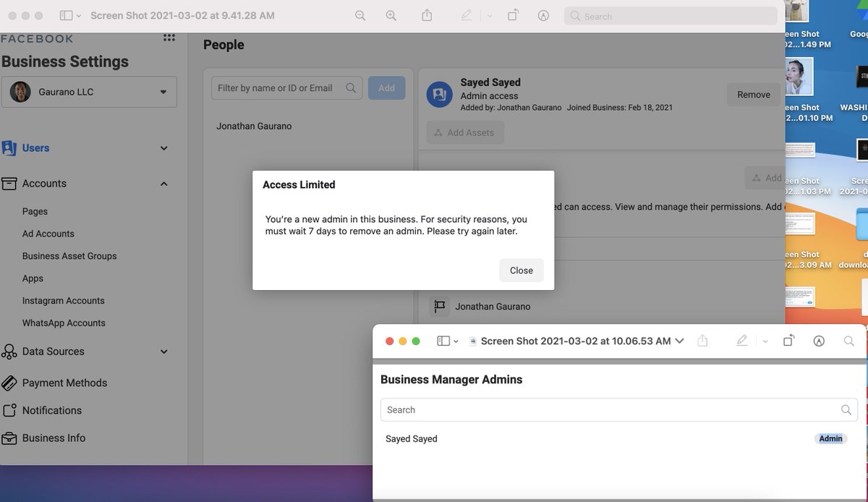Image resolution: width=868 pixels, height=502 pixels.
Task: Open Ad Accounts in sidebar
Action: pyautogui.click(x=48, y=234)
